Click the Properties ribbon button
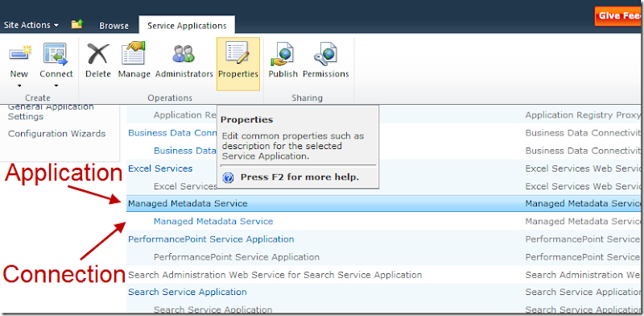 click(238, 64)
